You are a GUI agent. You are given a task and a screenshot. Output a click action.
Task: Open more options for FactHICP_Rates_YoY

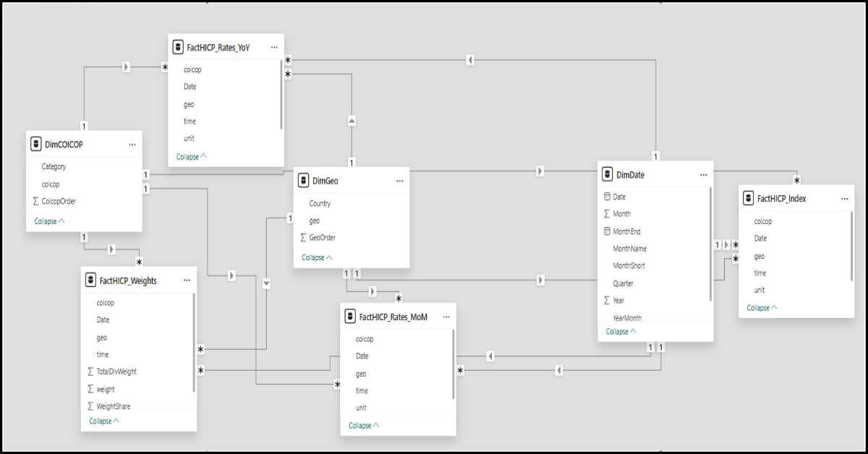click(x=274, y=47)
